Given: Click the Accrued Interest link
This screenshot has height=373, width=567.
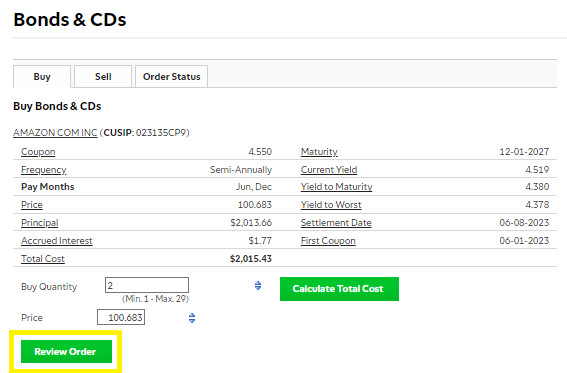Looking at the screenshot, I should pyautogui.click(x=57, y=241).
